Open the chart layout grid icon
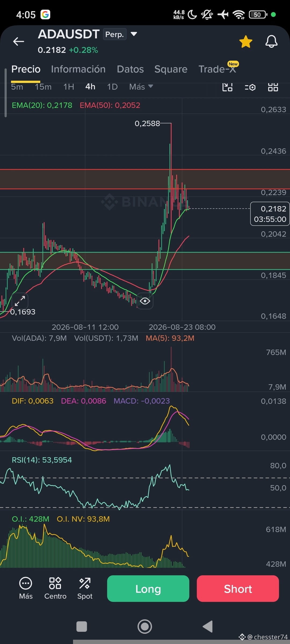 point(273,87)
